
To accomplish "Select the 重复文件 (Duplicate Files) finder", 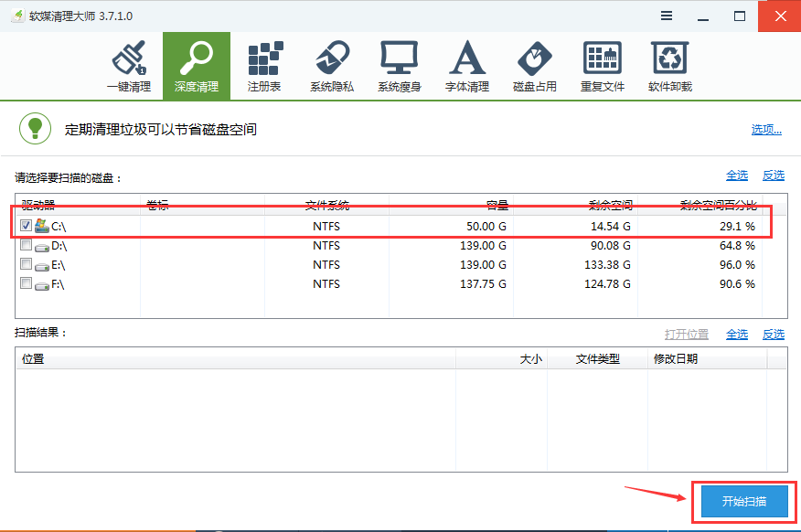I will point(603,65).
